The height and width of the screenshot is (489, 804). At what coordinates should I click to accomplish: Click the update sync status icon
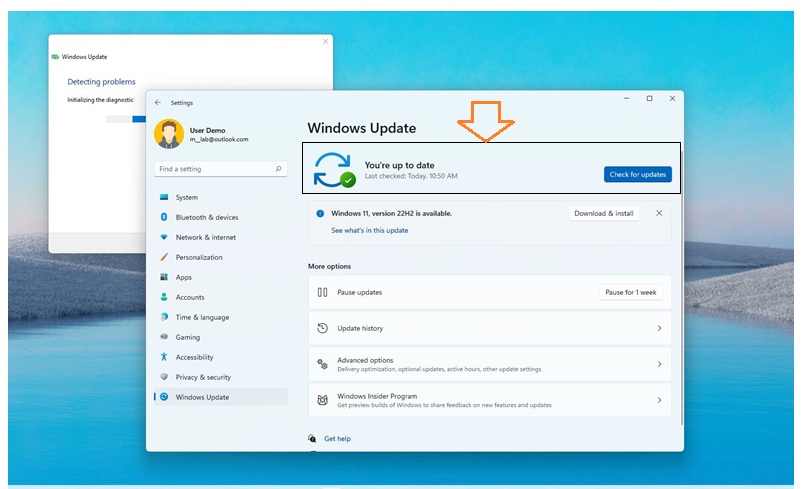(x=334, y=170)
